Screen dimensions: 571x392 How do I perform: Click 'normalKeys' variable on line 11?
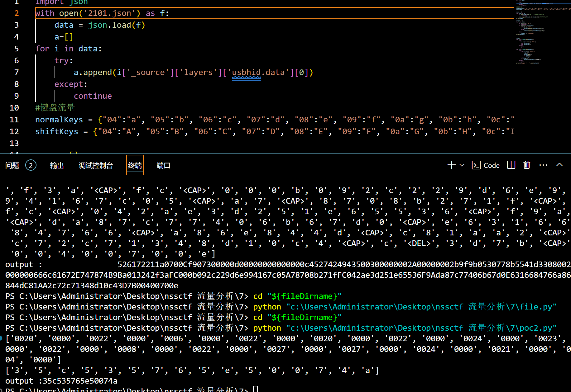(59, 120)
